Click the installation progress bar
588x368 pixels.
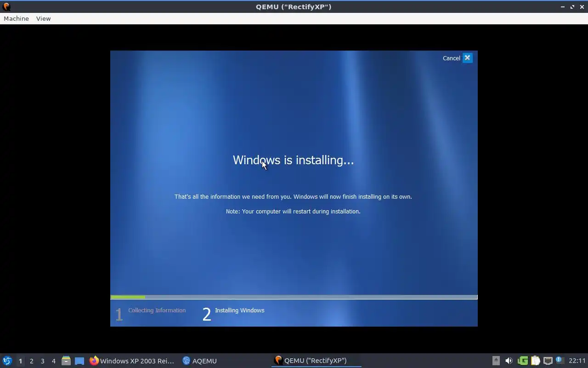(294, 297)
